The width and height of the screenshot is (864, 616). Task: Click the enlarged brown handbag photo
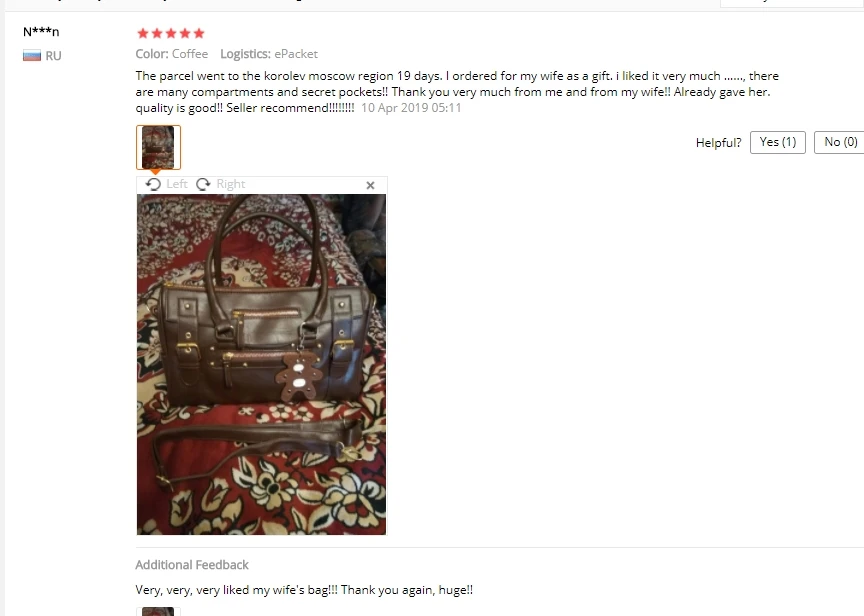[261, 364]
